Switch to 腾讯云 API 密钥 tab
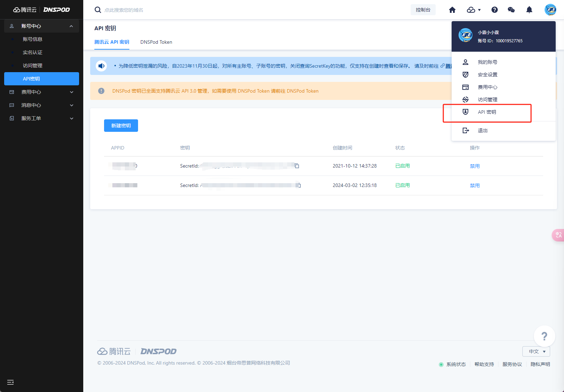Viewport: 564px width, 392px height. tap(112, 42)
